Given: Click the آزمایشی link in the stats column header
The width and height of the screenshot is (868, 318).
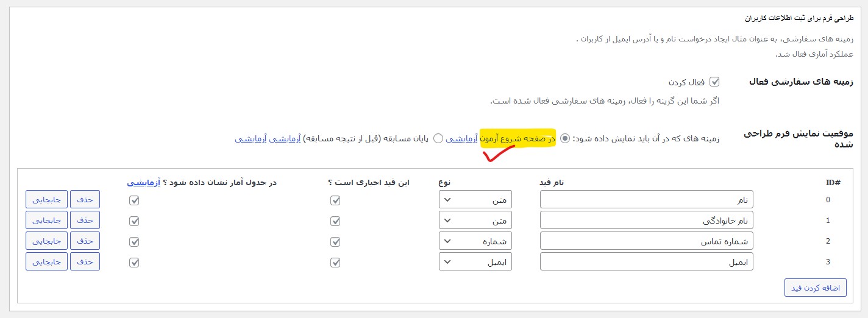Looking at the screenshot, I should click(x=144, y=182).
